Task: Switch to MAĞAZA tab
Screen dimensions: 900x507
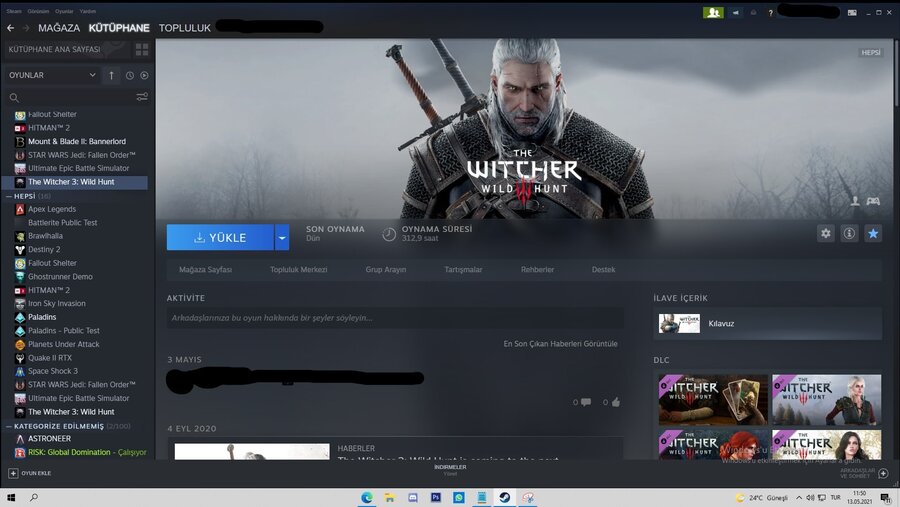Action: tap(59, 28)
